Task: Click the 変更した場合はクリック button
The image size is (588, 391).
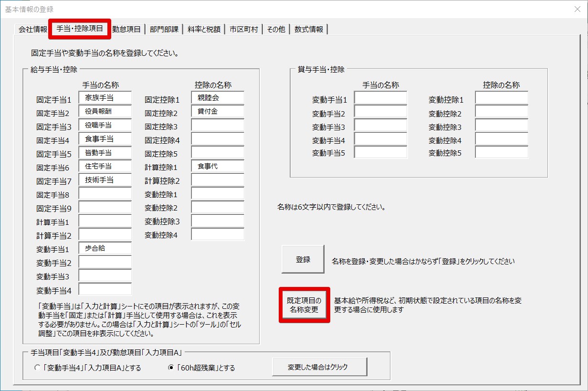Action: tap(319, 367)
